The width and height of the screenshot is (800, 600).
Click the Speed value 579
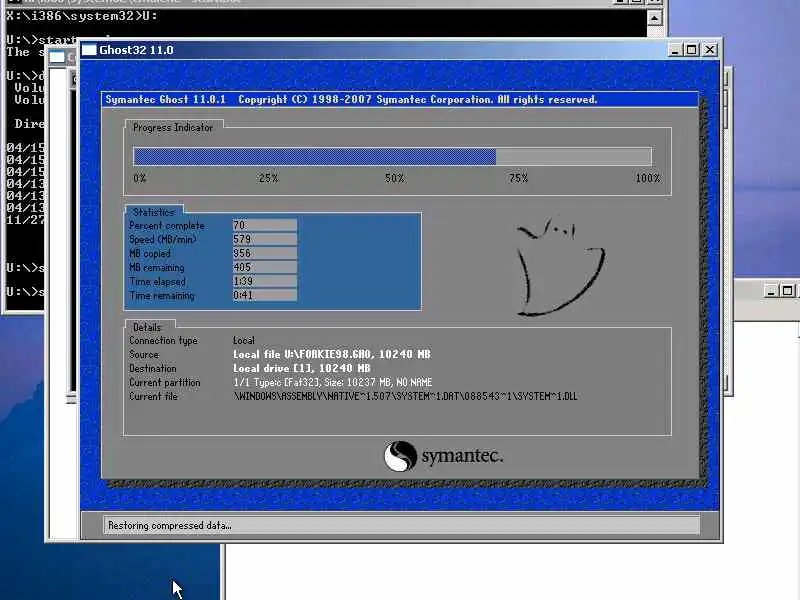tap(265, 239)
